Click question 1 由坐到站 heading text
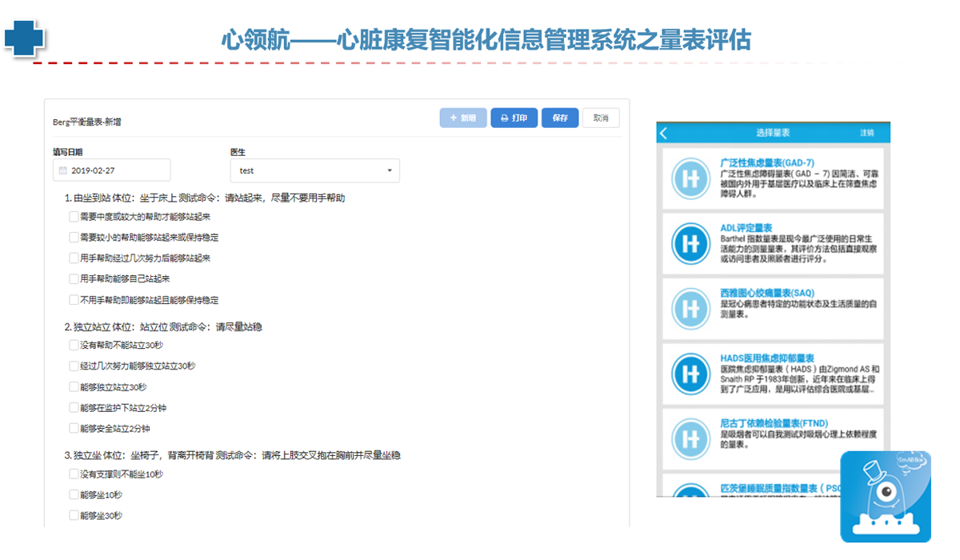The width and height of the screenshot is (960, 560). pos(205,198)
